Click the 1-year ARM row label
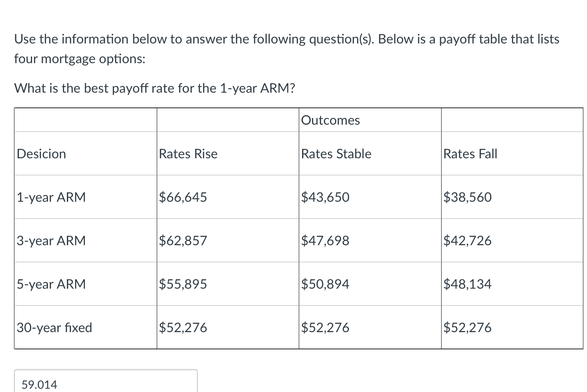This screenshot has width=587, height=392. click(x=51, y=197)
